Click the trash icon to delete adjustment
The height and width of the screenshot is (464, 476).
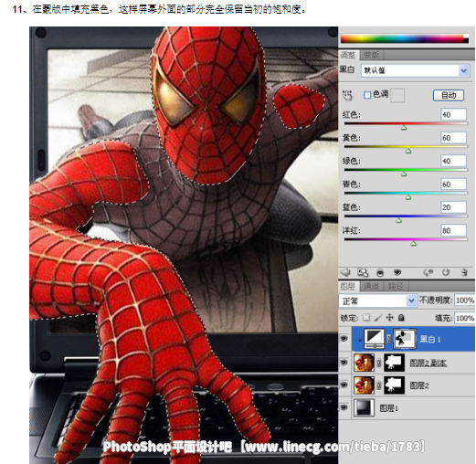tap(464, 272)
